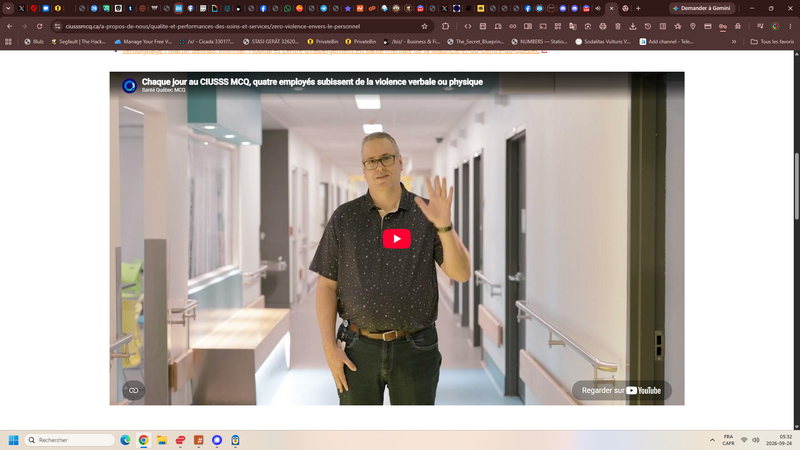Open 'The_Secret_Blueprin...' bookmark
Viewport: 800px width, 450px height.
click(476, 42)
